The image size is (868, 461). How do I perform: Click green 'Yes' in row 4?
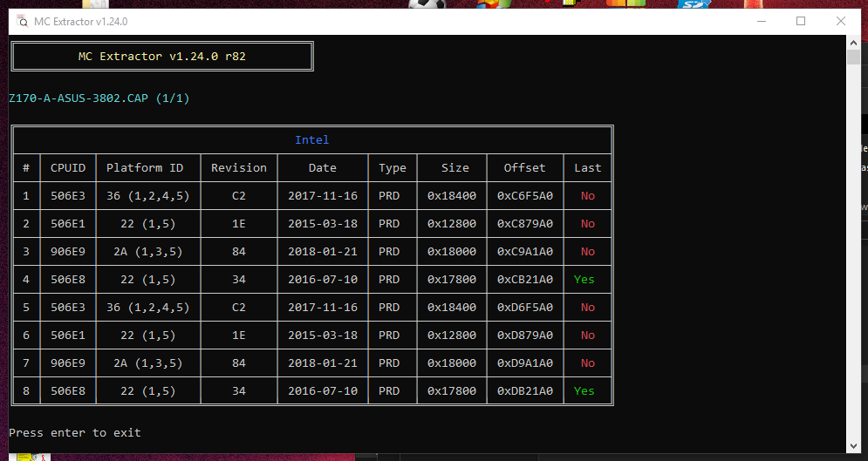[x=584, y=279]
